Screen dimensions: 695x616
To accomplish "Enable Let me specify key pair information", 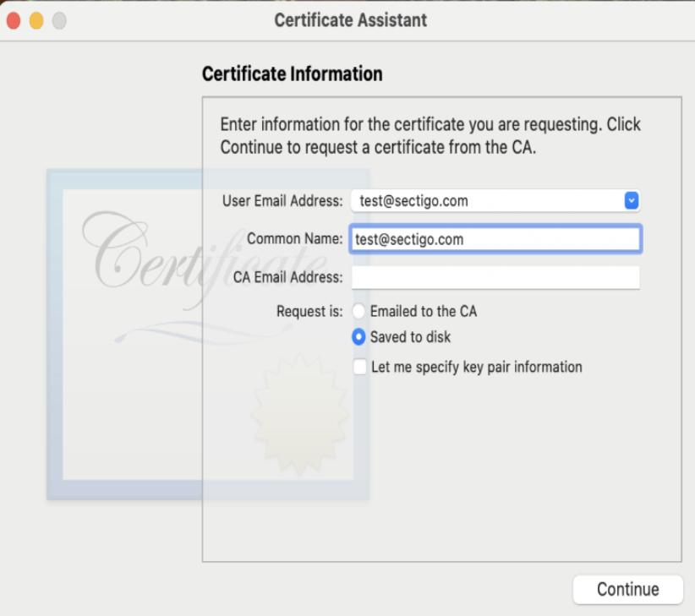I will [x=359, y=367].
